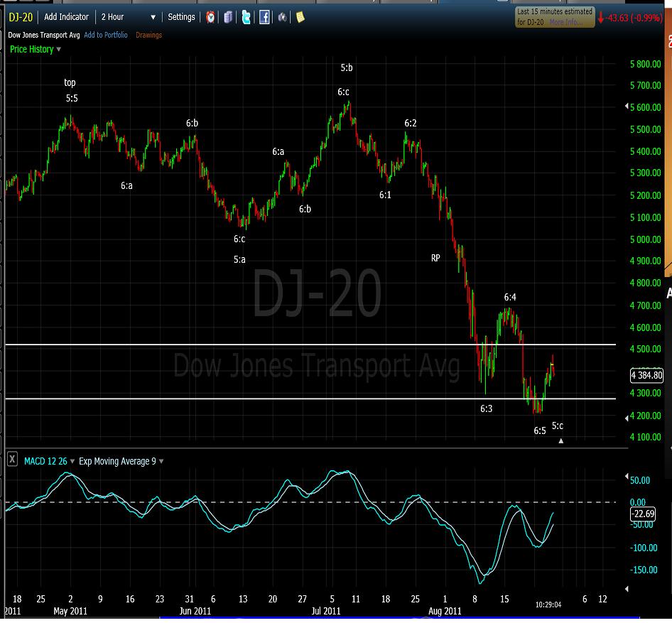Click the '6:2' annotation label

point(411,123)
